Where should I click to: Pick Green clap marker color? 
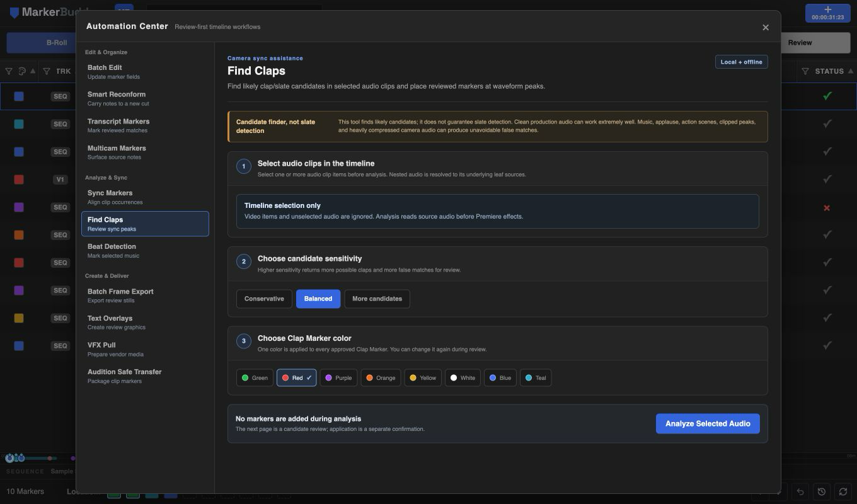click(x=255, y=378)
